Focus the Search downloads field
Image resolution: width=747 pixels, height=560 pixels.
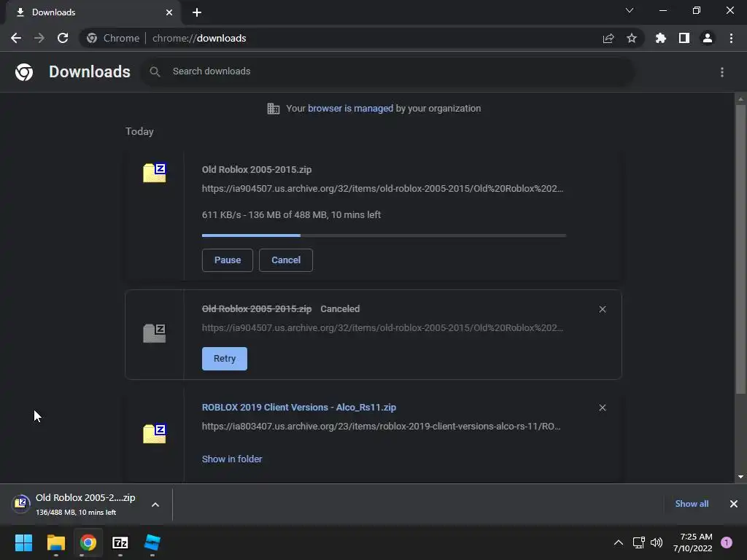(387, 71)
